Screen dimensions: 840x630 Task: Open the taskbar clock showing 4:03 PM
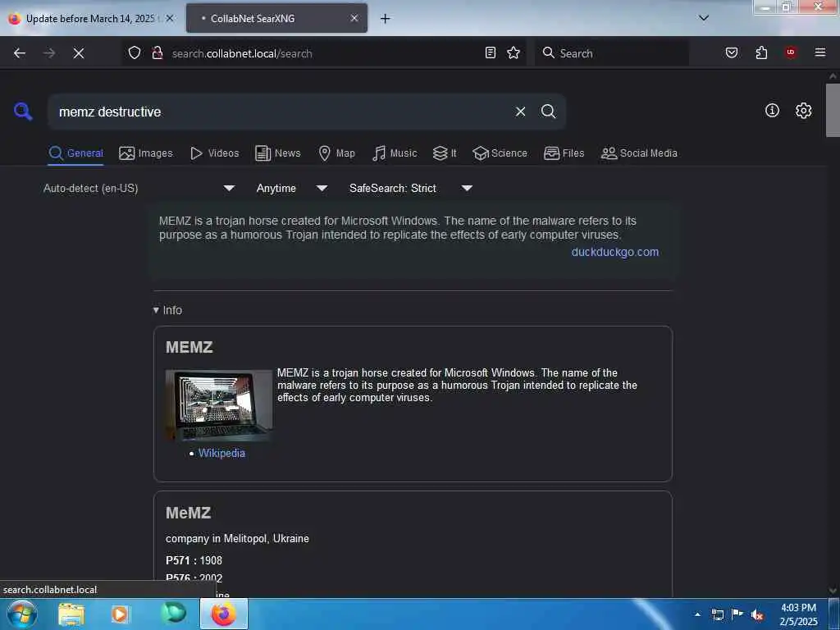click(798, 614)
